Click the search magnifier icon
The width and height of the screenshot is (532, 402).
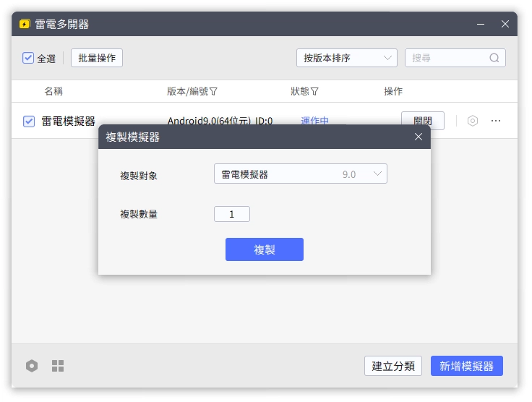[494, 58]
